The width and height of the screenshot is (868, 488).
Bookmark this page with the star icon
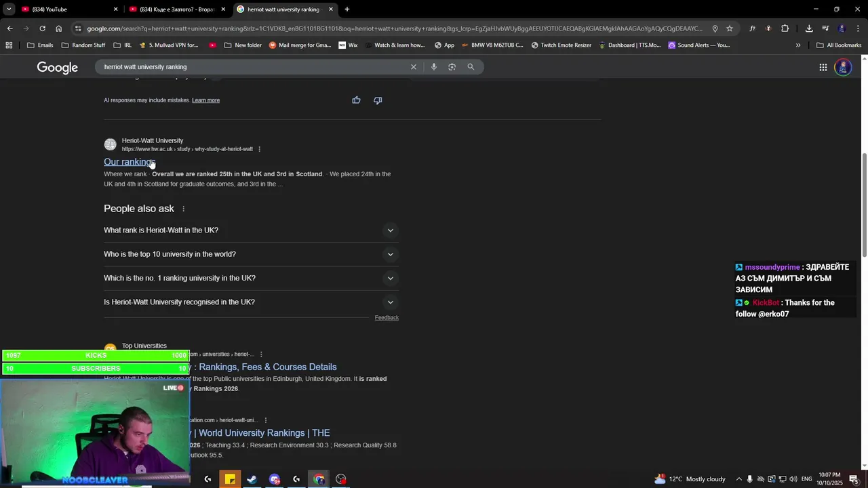point(730,28)
